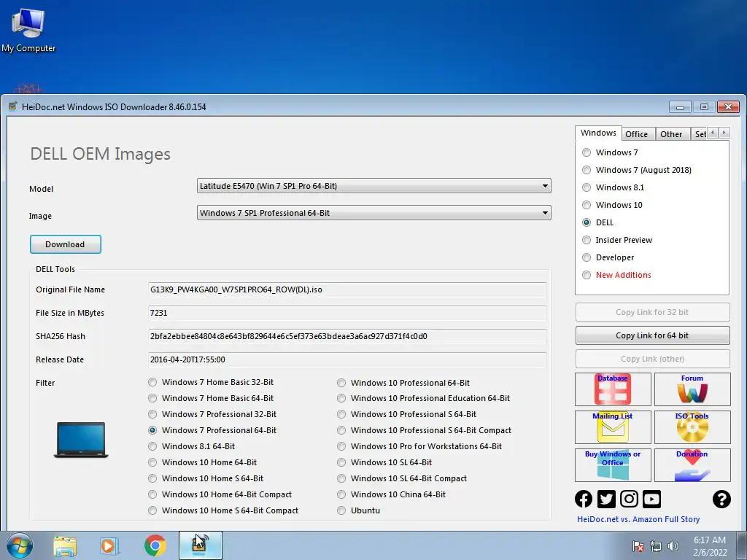This screenshot has width=747, height=560.
Task: Click Copy Link (other) button
Action: pos(652,359)
